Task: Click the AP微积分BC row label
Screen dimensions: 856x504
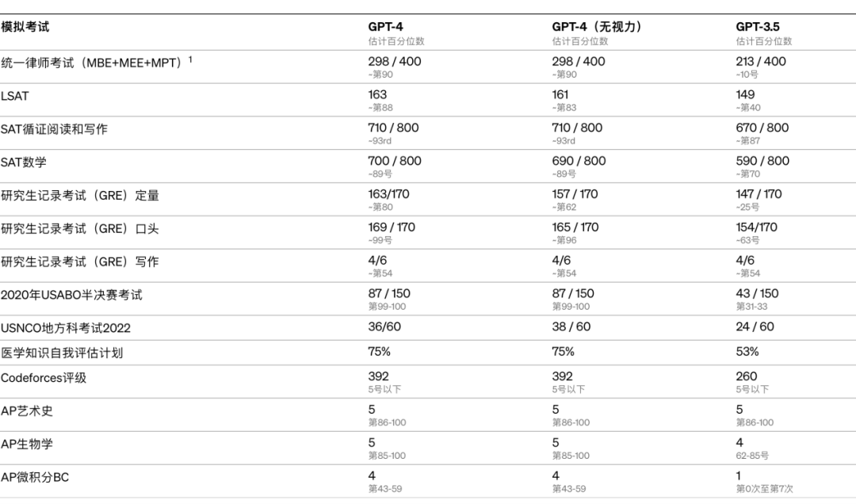Action: (35, 477)
